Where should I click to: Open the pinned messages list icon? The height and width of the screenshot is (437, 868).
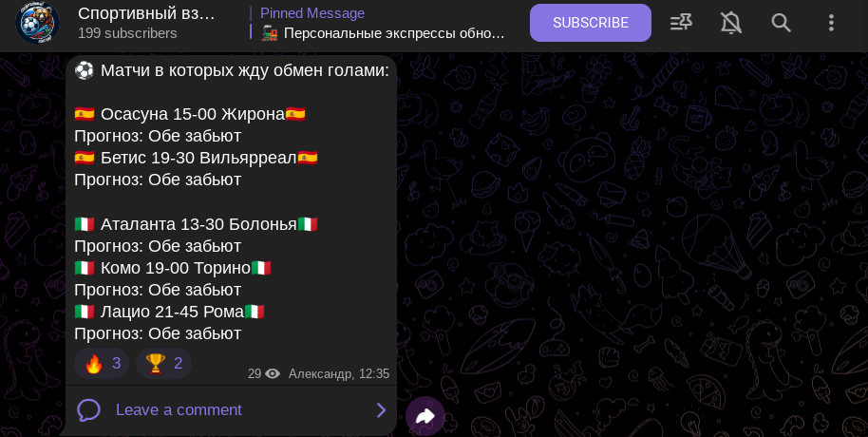click(681, 23)
